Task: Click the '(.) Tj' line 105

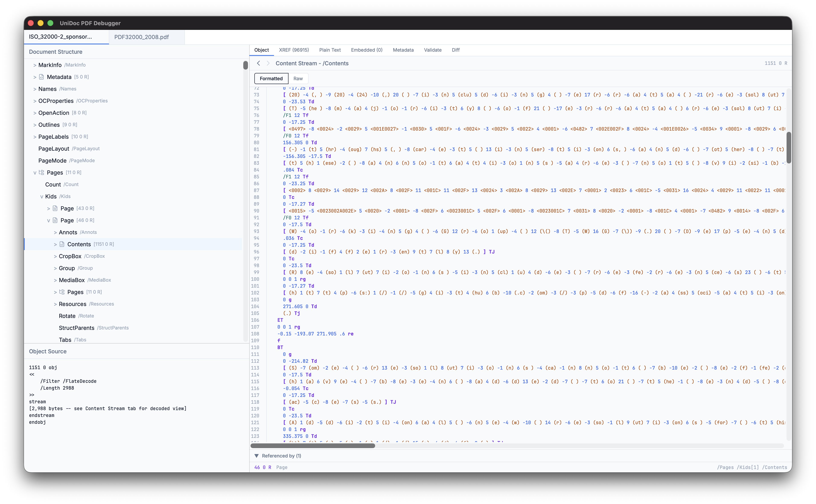Action: tap(291, 313)
